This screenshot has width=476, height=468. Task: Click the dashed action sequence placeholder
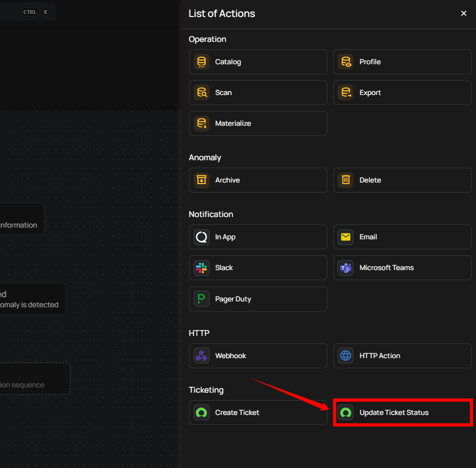[32, 379]
